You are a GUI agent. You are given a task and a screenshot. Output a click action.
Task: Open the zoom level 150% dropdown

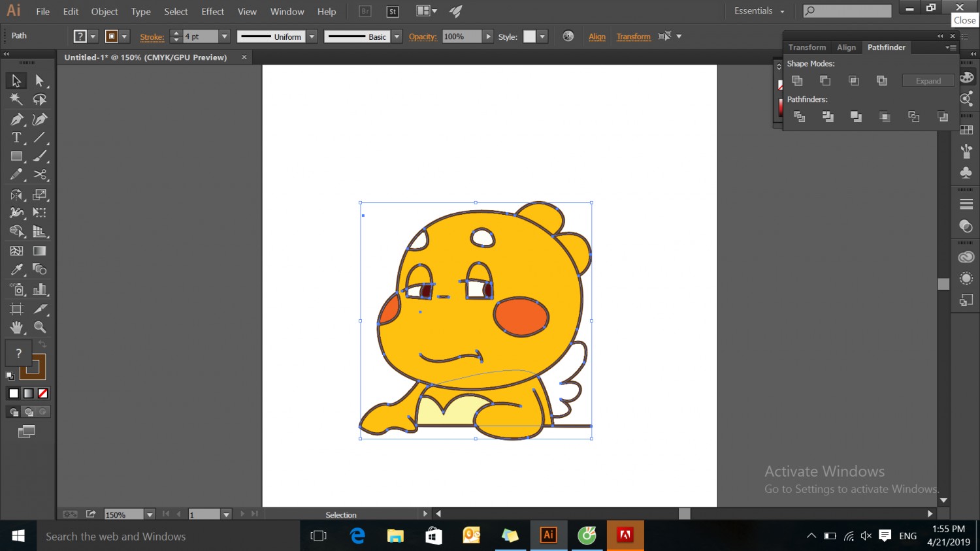(x=150, y=514)
